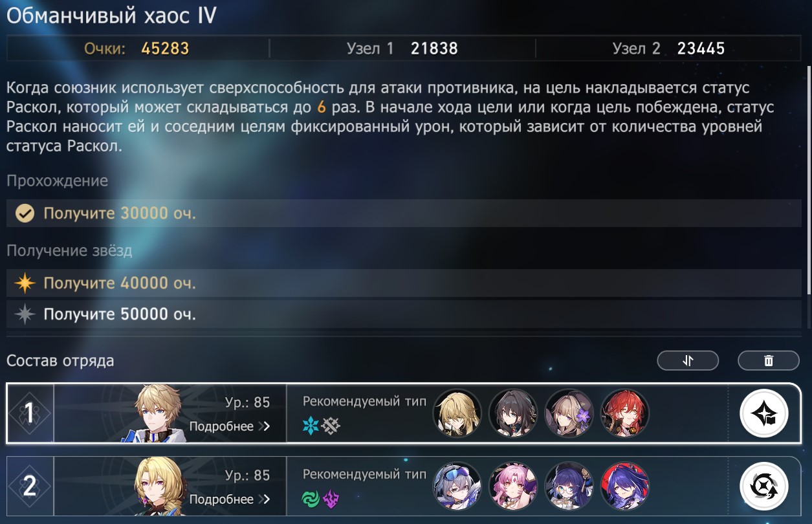The height and width of the screenshot is (524, 812).
Task: Select the team 1 diamond slot number
Action: click(x=29, y=413)
